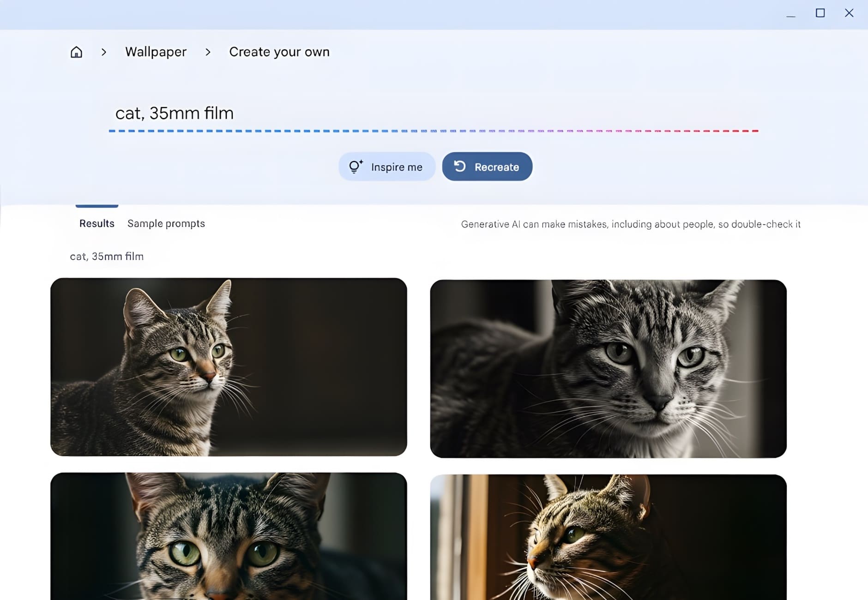Image resolution: width=868 pixels, height=600 pixels.
Task: Click the lightbulb icon on Inspire me
Action: pos(356,166)
